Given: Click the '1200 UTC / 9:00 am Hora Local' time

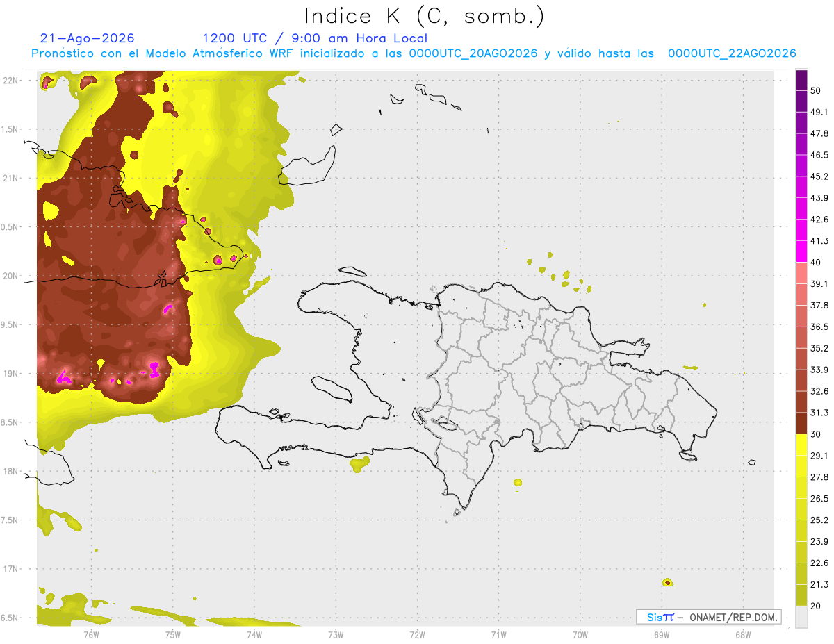Looking at the screenshot, I should [315, 38].
